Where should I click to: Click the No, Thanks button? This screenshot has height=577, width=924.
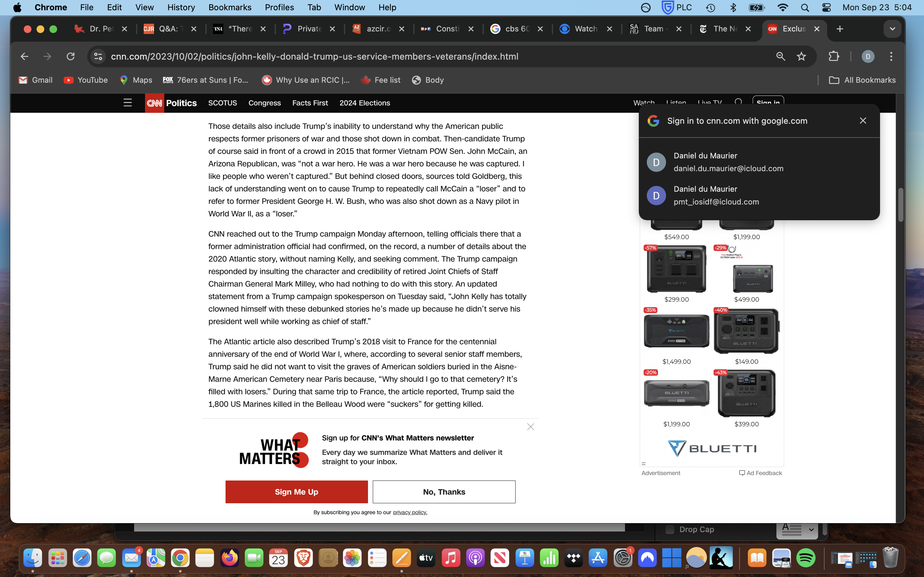[x=444, y=491]
